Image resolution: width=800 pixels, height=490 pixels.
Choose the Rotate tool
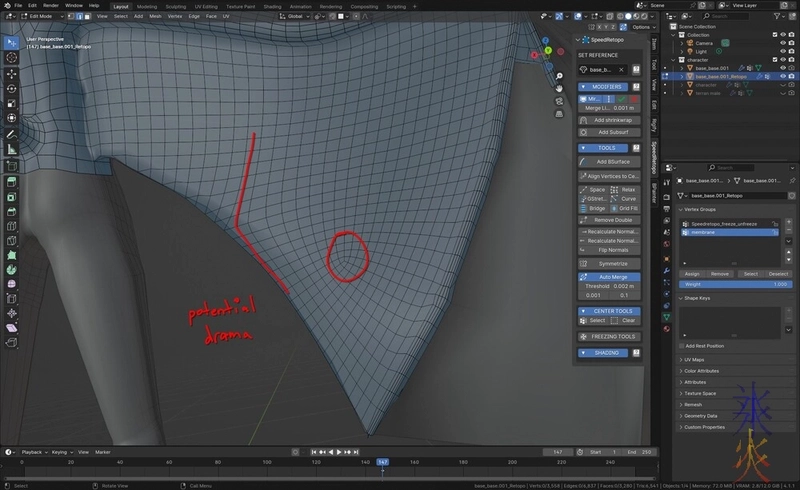click(11, 88)
